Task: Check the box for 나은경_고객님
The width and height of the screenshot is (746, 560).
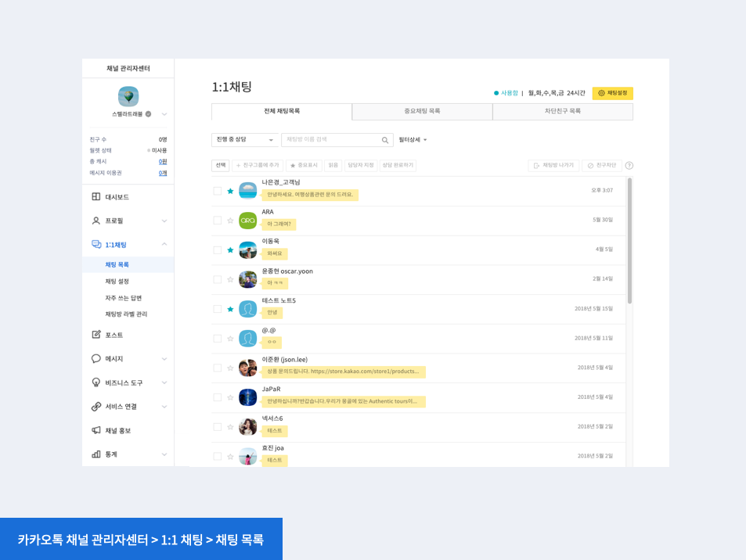Action: click(x=218, y=191)
